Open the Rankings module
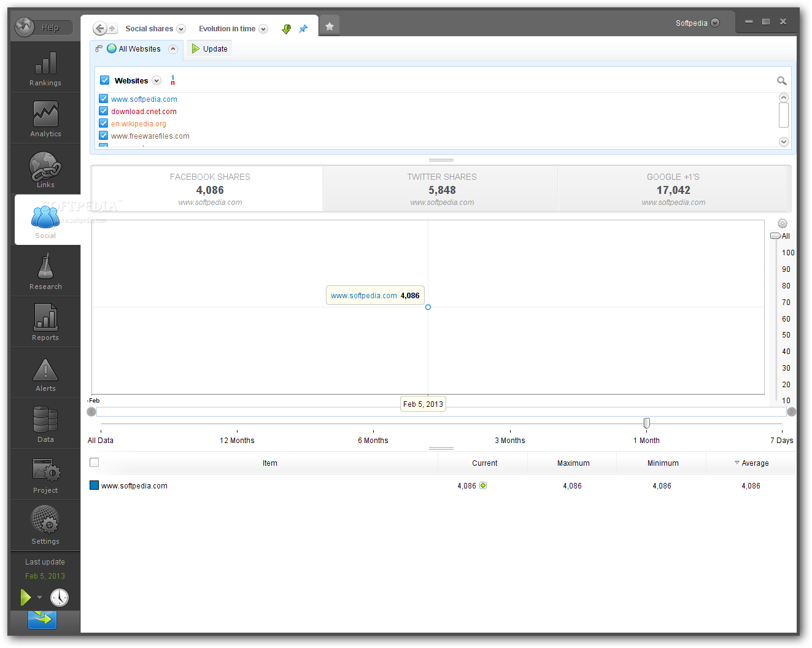Viewport: 812px width, 648px height. click(x=45, y=67)
